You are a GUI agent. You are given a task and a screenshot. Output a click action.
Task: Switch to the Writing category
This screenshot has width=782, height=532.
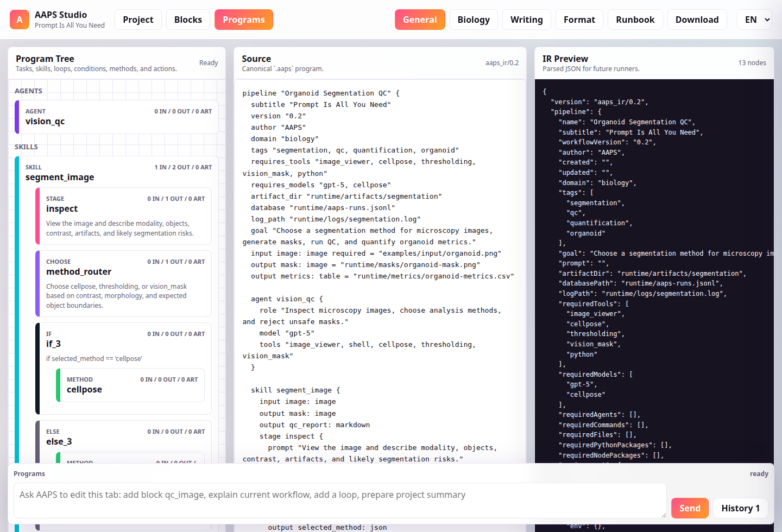527,20
